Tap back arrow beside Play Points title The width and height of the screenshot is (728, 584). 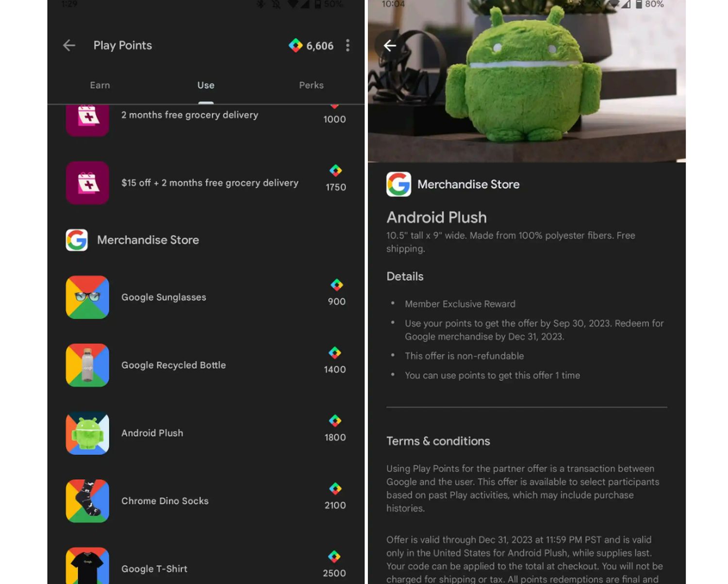(69, 46)
